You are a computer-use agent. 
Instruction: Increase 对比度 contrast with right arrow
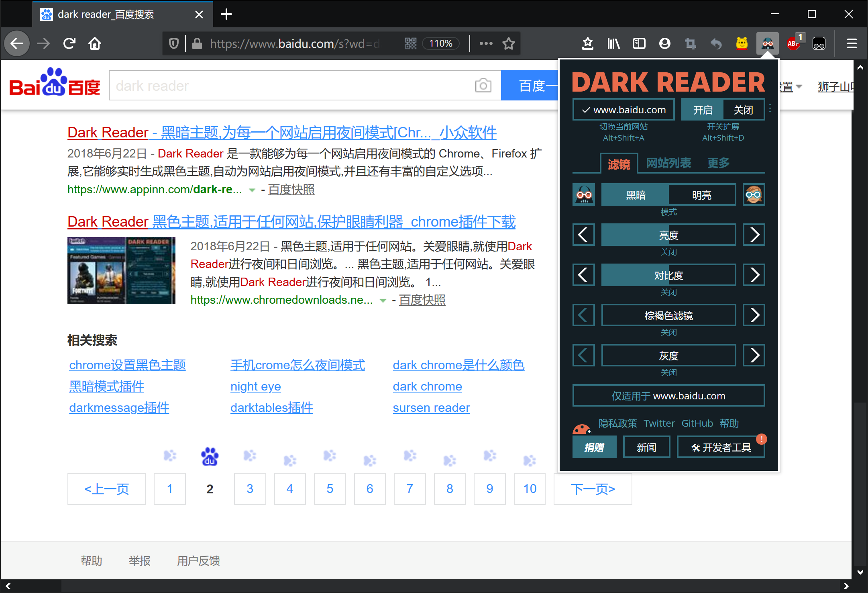coord(754,275)
